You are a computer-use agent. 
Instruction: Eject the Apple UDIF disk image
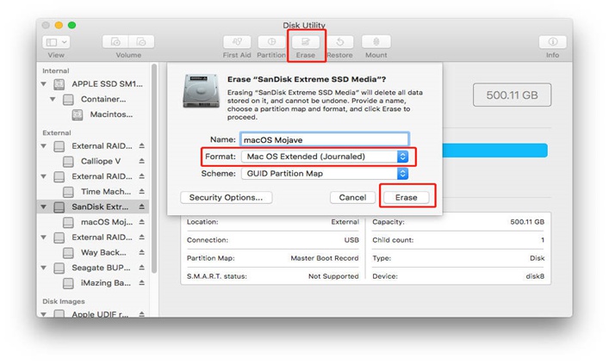(x=142, y=313)
